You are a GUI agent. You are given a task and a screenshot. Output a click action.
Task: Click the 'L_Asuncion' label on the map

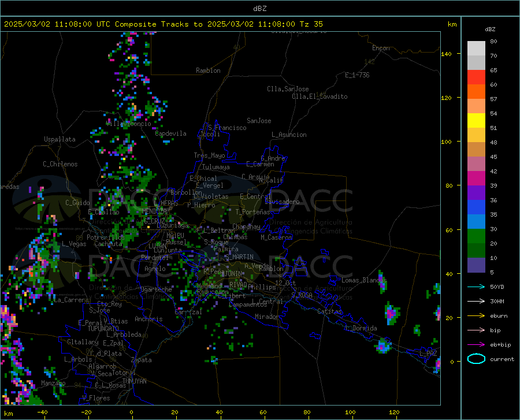click(289, 135)
